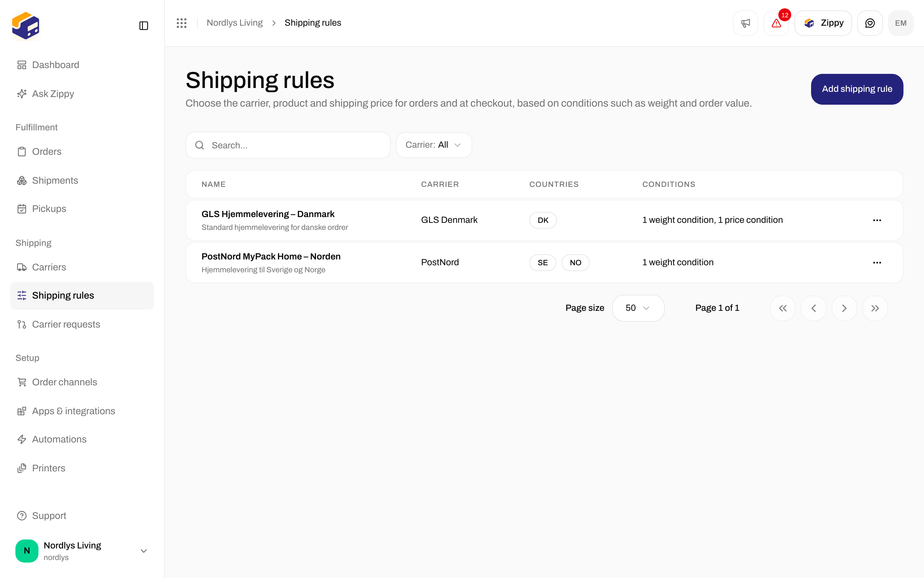
Task: Click 'Standard hjemmelevering for danske ordrer' description
Action: point(275,227)
